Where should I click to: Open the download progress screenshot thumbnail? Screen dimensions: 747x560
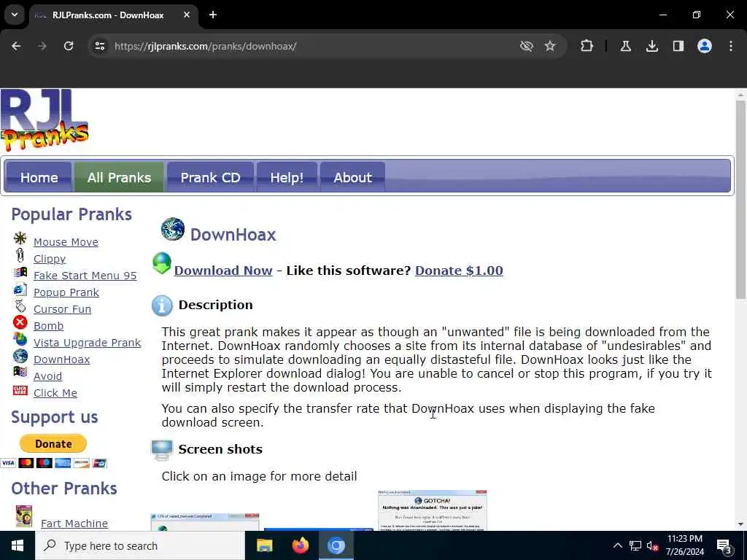pos(205,522)
